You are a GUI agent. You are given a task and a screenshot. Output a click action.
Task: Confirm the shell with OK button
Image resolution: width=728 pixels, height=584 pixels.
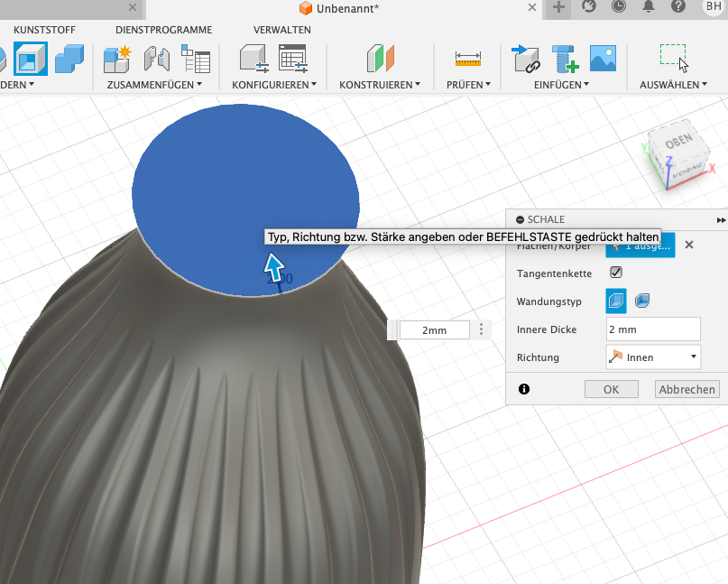click(x=611, y=390)
